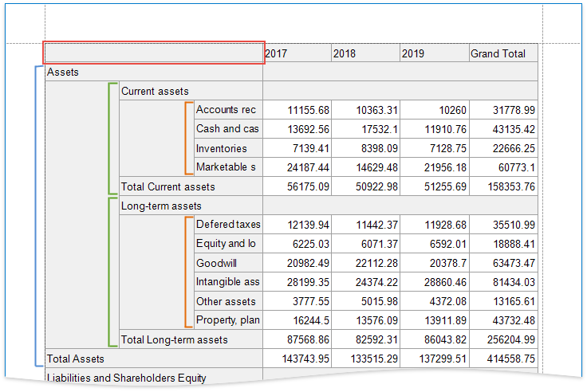Click the Marketable s row label
This screenshot has width=587, height=392.
228,167
